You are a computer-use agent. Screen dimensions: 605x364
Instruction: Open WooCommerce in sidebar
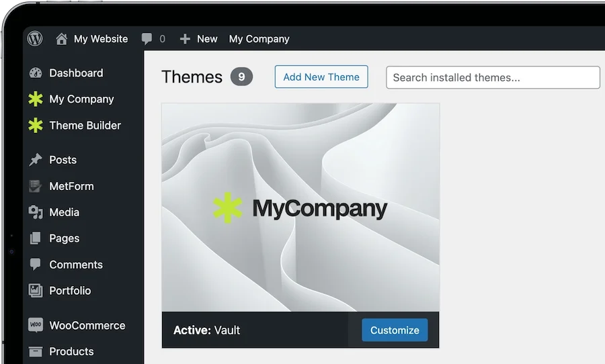(87, 325)
